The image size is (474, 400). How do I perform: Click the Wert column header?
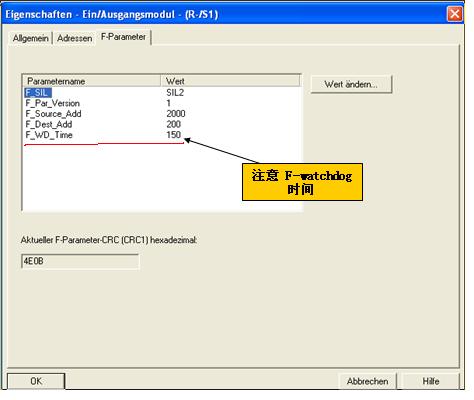tap(230, 81)
